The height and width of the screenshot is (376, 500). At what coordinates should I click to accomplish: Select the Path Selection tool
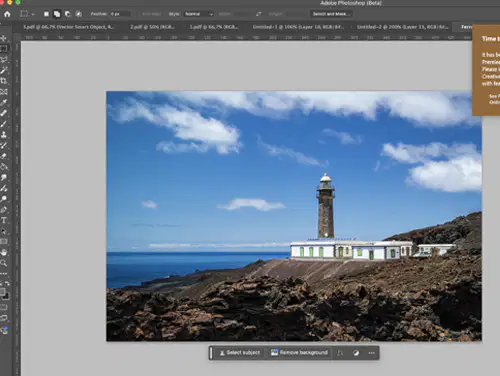4,231
